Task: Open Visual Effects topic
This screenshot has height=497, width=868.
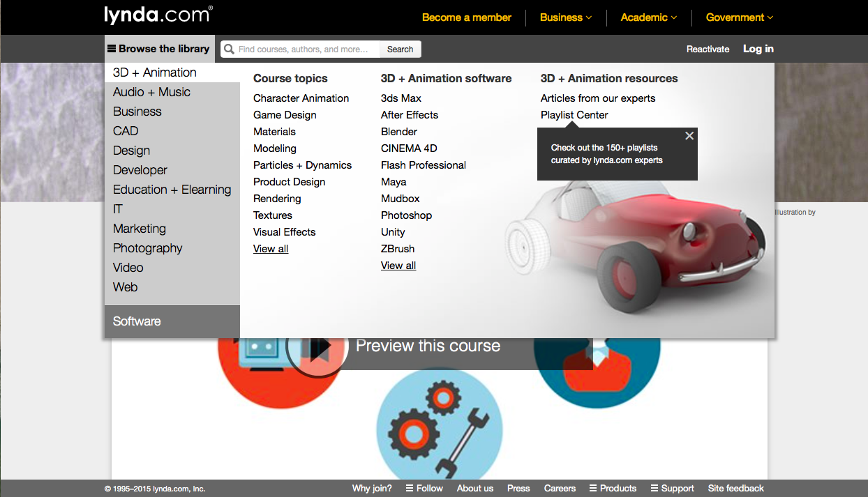Action: click(x=284, y=232)
